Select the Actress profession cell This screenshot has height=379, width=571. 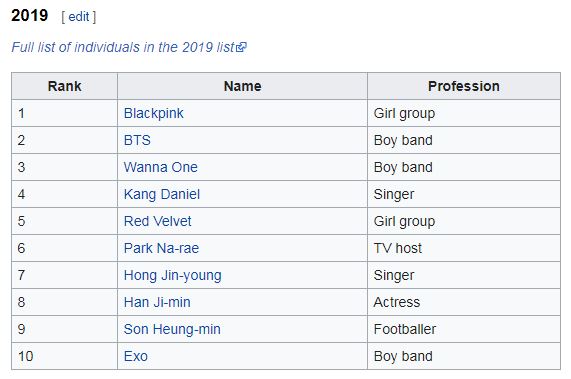pos(464,302)
